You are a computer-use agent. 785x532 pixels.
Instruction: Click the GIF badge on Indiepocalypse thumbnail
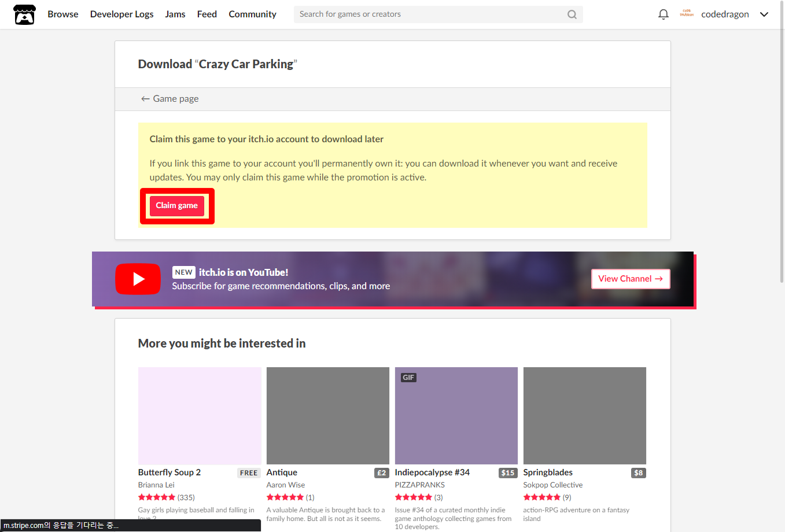pyautogui.click(x=408, y=378)
